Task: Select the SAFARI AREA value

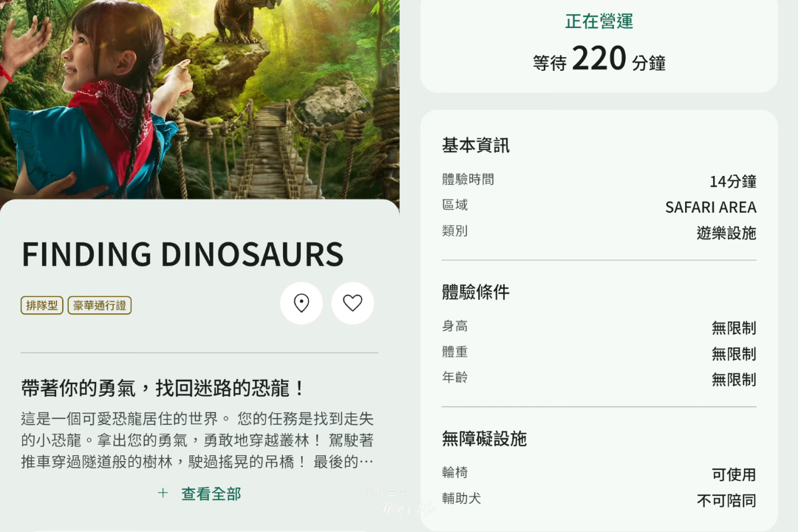Action: click(x=711, y=207)
